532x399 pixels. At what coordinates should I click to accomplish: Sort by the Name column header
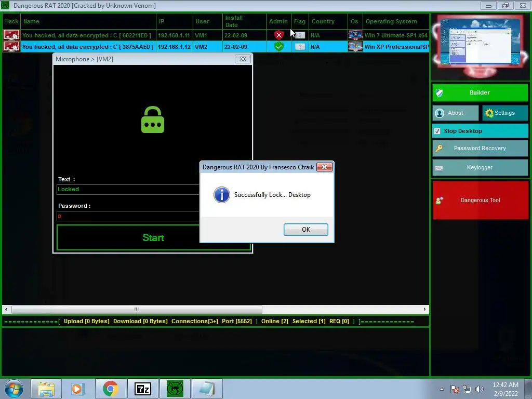click(88, 21)
